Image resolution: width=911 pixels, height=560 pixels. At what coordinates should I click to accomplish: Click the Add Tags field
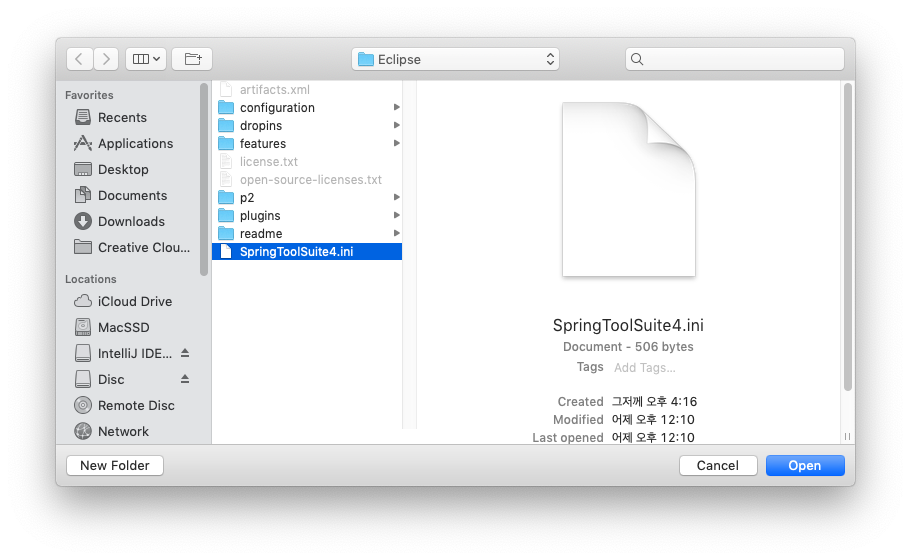click(x=645, y=368)
